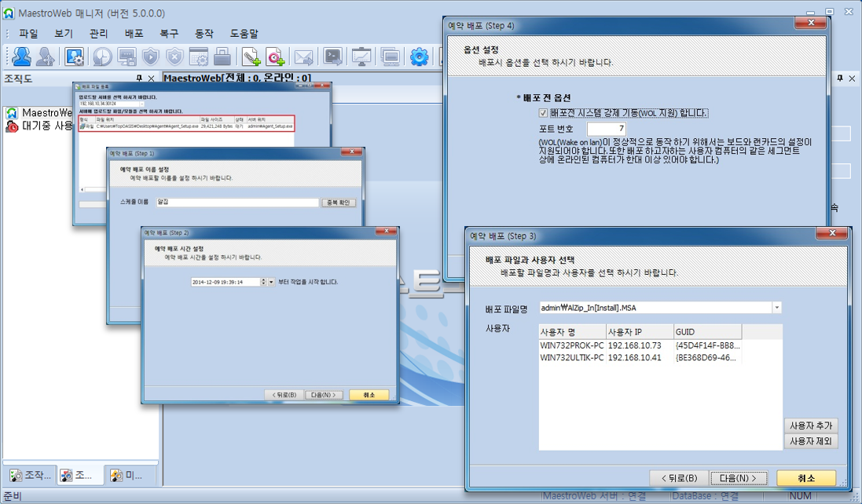Viewport: 862px width, 504px height.
Task: Click the calendar settings toolbar icon
Action: [199, 57]
